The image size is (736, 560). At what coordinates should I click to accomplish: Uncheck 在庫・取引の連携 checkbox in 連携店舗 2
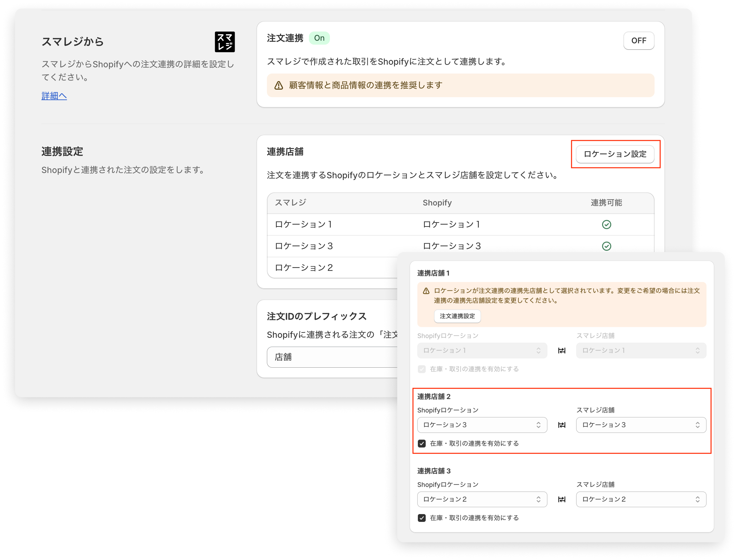(x=422, y=443)
